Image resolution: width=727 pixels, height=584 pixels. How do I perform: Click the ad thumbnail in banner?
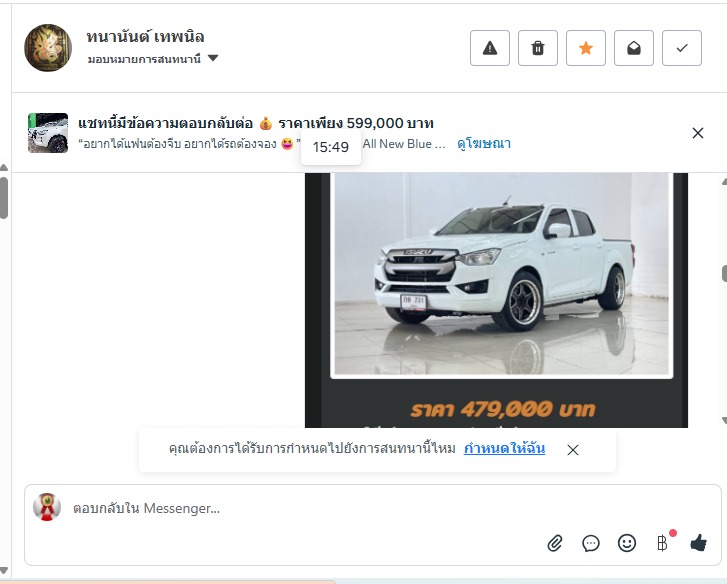click(x=48, y=133)
